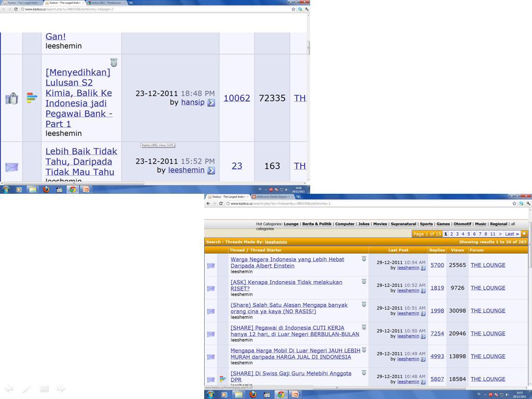Viewport: 532px width, 399px height.
Task: Click the clock in lower taskbar
Action: [520, 395]
